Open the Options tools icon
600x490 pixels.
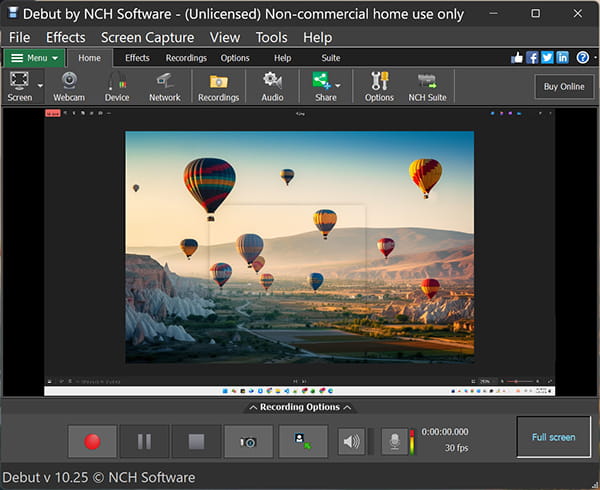tap(379, 87)
